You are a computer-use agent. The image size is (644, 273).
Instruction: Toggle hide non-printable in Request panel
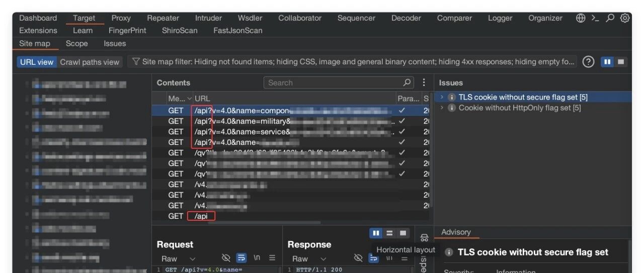[226, 258]
